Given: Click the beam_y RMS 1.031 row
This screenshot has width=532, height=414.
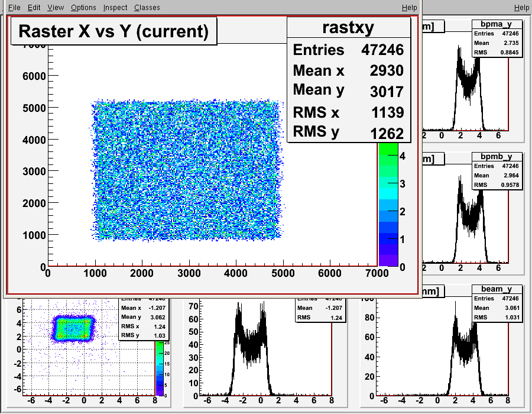Looking at the screenshot, I should click(497, 317).
